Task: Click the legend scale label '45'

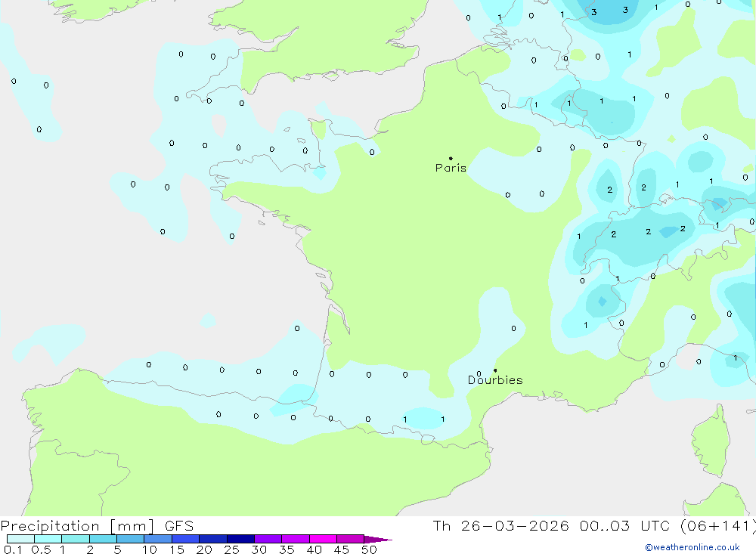Action: click(x=342, y=549)
